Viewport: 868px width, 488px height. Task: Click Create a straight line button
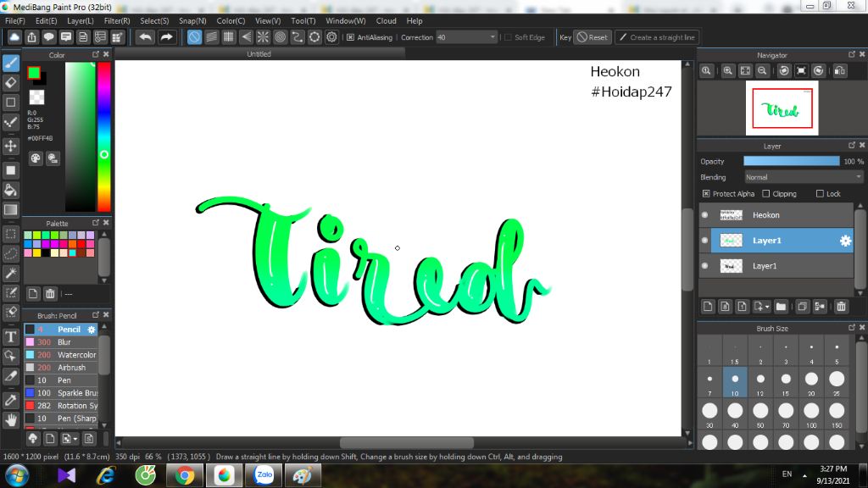(657, 37)
